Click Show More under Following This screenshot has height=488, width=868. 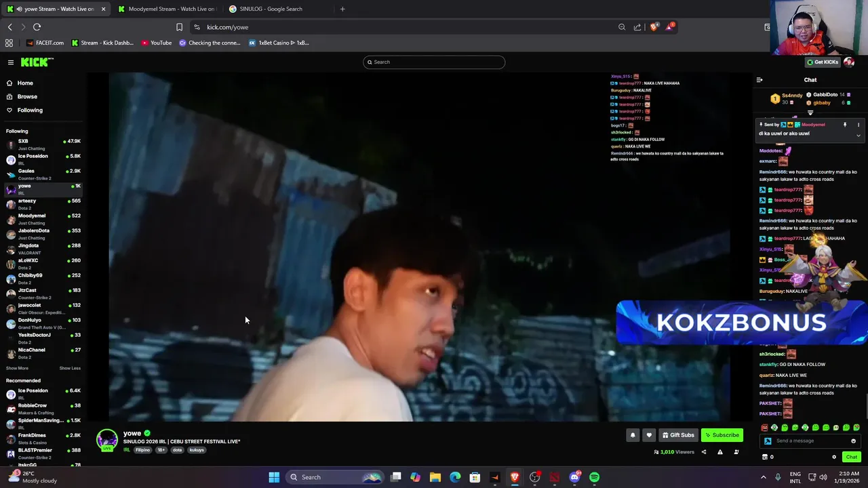[x=17, y=368]
